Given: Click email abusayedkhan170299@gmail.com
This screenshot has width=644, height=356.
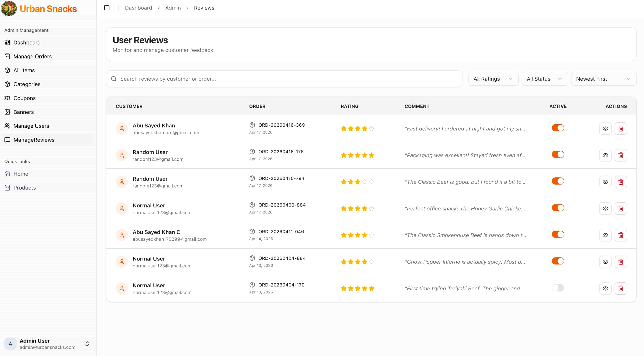Looking at the screenshot, I should [x=169, y=239].
